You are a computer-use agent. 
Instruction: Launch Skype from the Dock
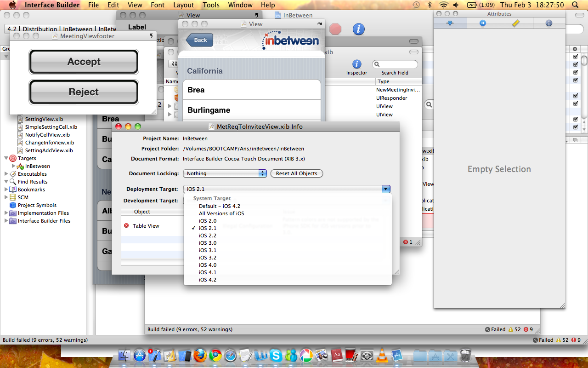(276, 355)
